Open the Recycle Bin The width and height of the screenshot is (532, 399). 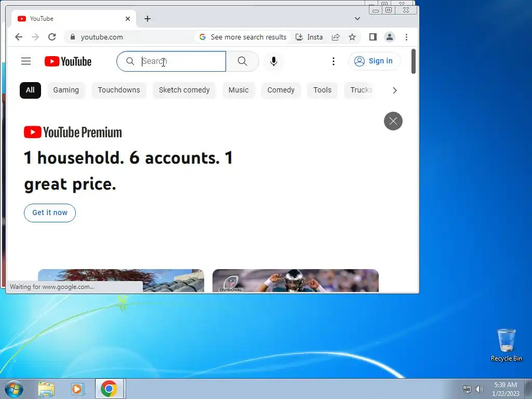pos(506,345)
